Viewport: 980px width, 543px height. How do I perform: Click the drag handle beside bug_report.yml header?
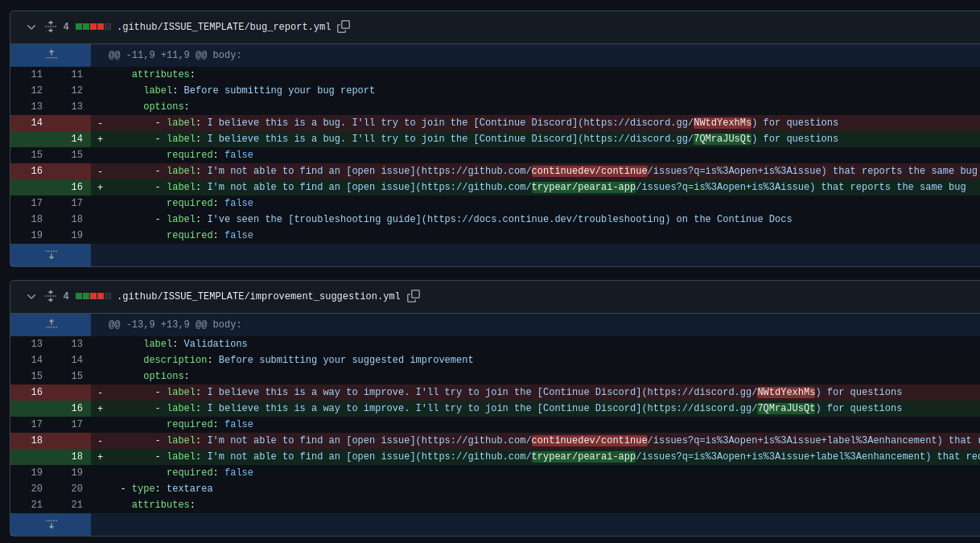tap(50, 26)
